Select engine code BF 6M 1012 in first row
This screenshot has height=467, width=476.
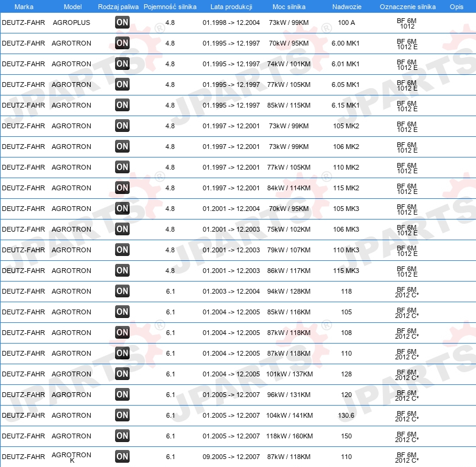click(x=407, y=23)
